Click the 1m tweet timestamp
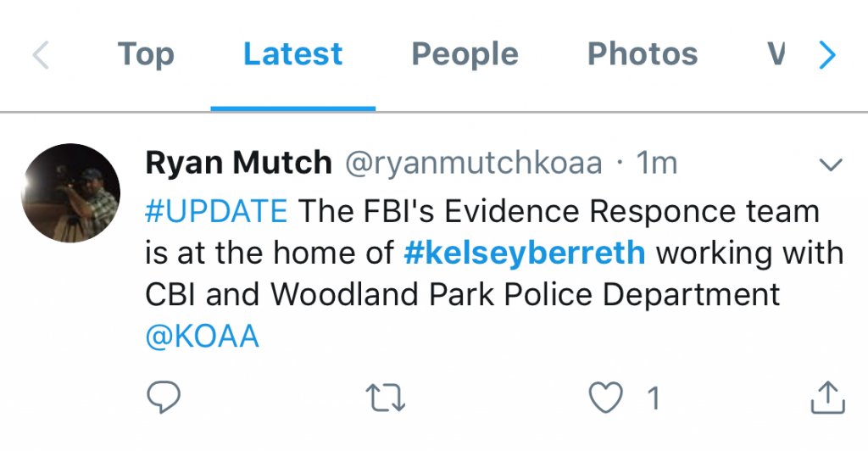 pyautogui.click(x=657, y=163)
